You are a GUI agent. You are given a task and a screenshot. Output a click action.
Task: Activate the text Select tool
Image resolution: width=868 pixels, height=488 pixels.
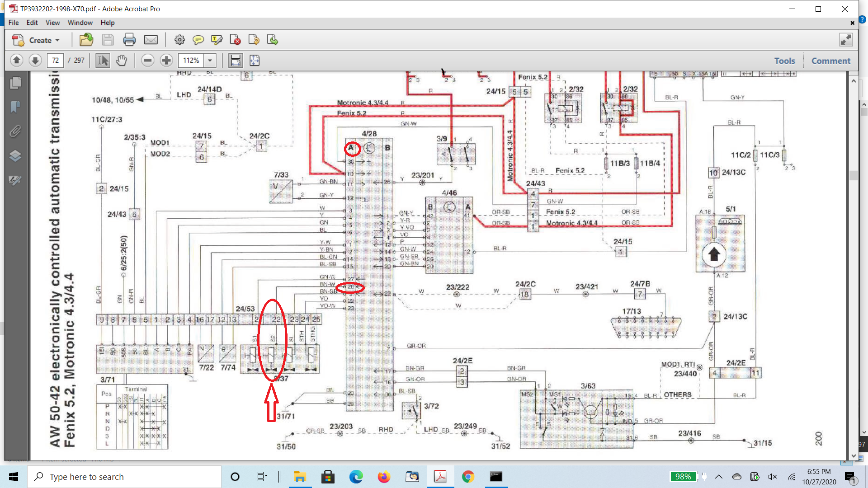click(103, 60)
